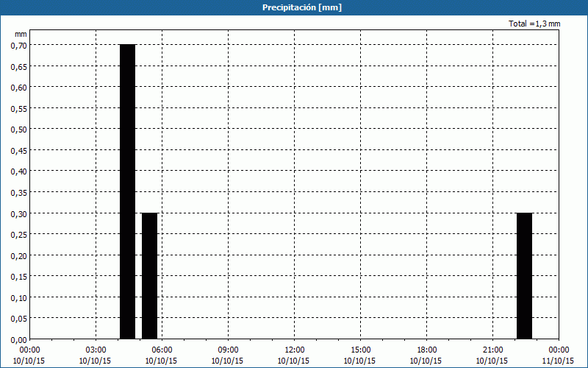Pick the 0,35 y-axis value label

(x=18, y=192)
